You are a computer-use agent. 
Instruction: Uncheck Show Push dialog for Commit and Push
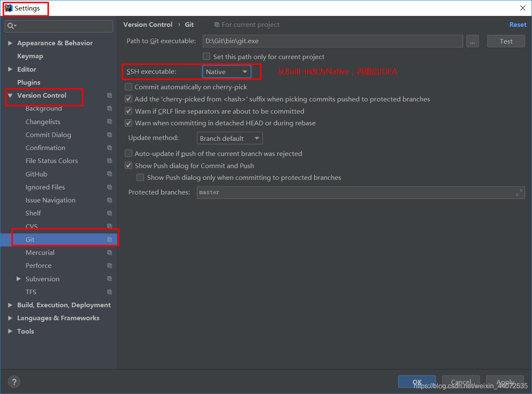point(128,166)
